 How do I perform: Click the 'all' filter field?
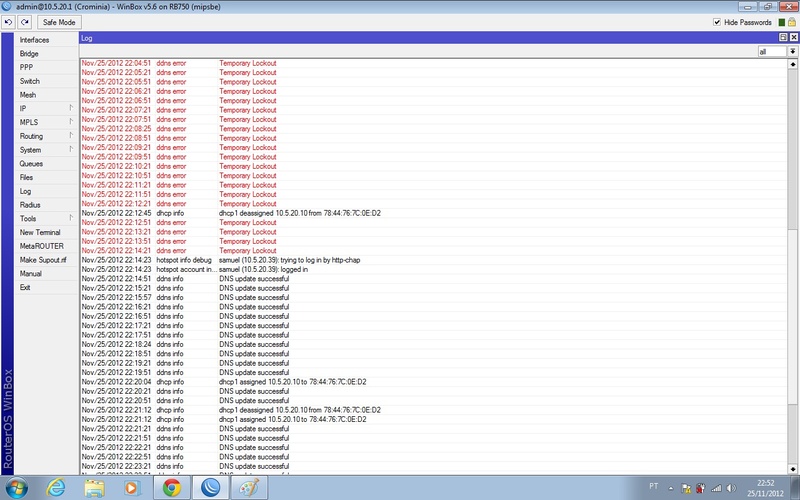[772, 52]
